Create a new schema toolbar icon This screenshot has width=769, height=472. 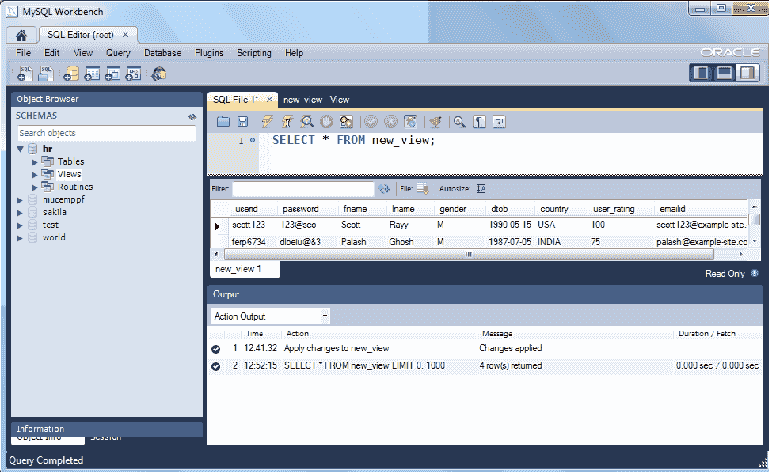click(71, 74)
